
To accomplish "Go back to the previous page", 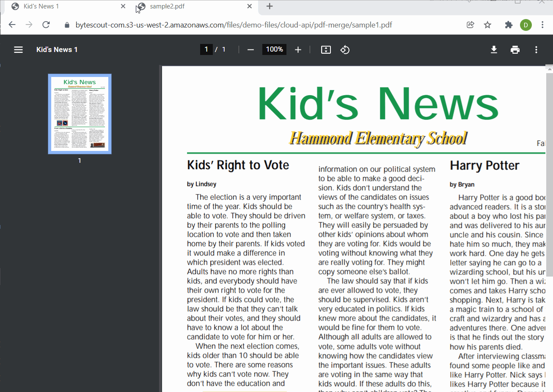I will 12,25.
